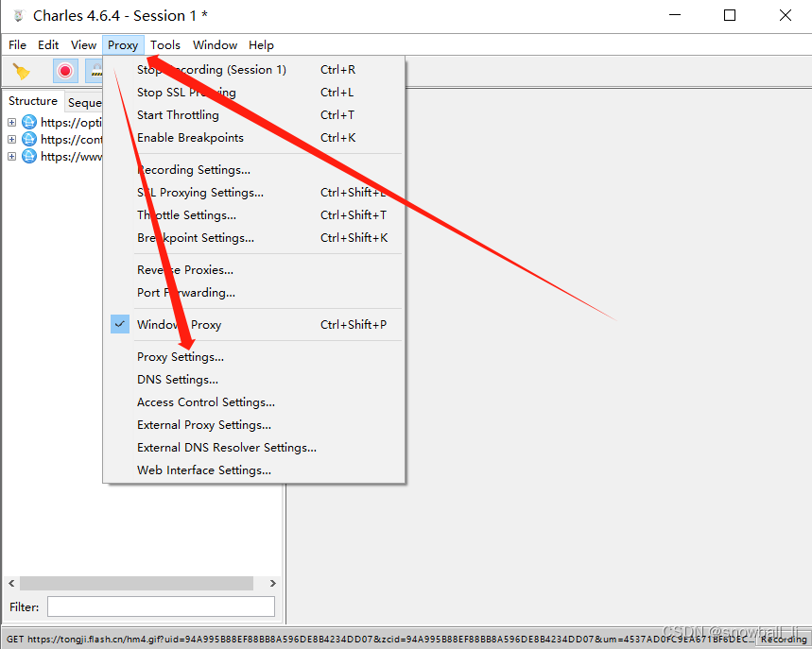Click globe icon of https://www host
The width and height of the screenshot is (812, 649).
[29, 156]
